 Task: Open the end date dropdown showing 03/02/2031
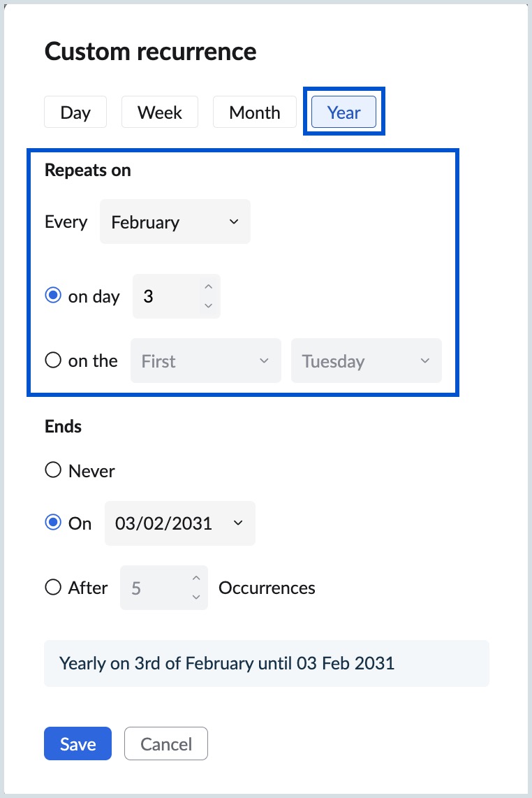[x=179, y=523]
